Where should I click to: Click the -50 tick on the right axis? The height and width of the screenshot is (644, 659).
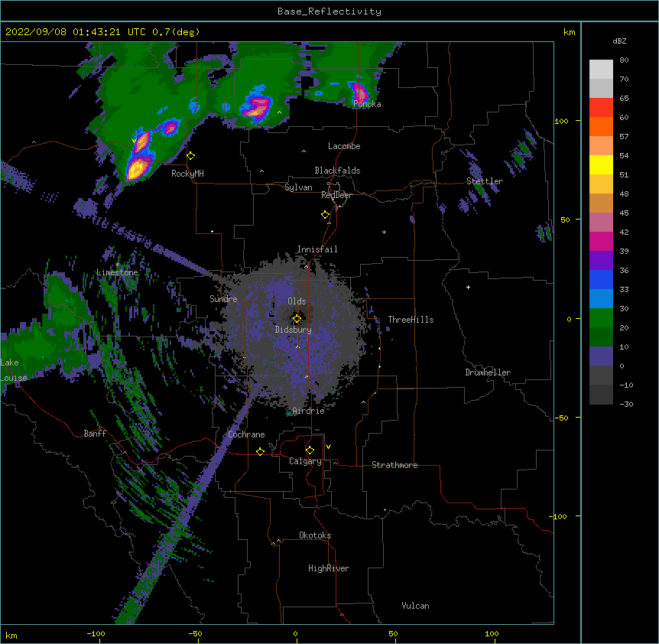click(x=561, y=418)
